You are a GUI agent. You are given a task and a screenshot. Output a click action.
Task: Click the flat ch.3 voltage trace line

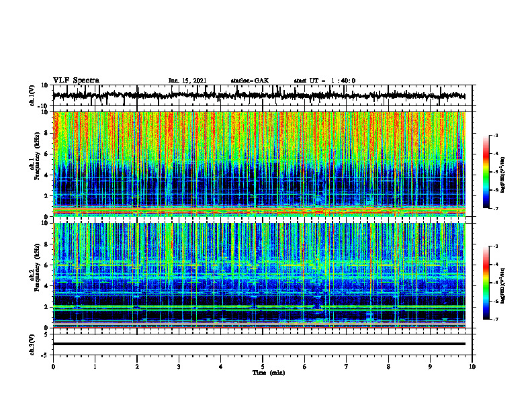pos(259,344)
